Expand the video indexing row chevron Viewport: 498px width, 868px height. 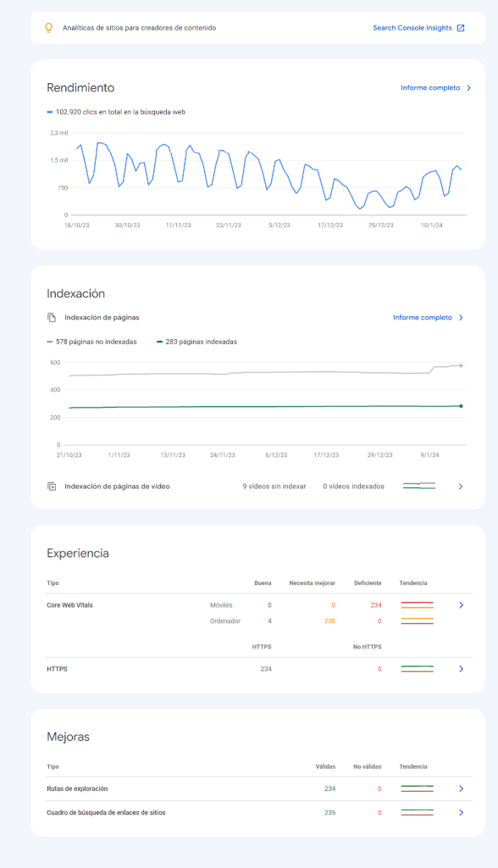coord(461,486)
